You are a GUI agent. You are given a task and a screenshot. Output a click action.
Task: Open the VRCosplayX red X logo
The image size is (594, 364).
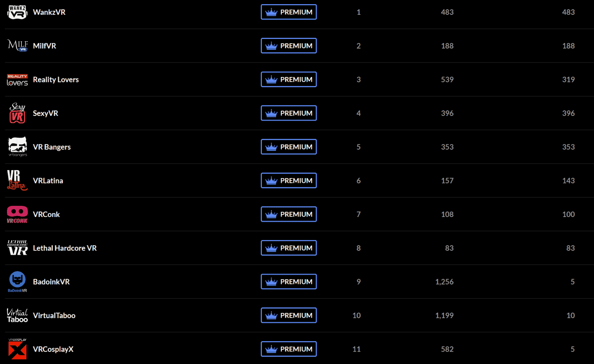[17, 349]
